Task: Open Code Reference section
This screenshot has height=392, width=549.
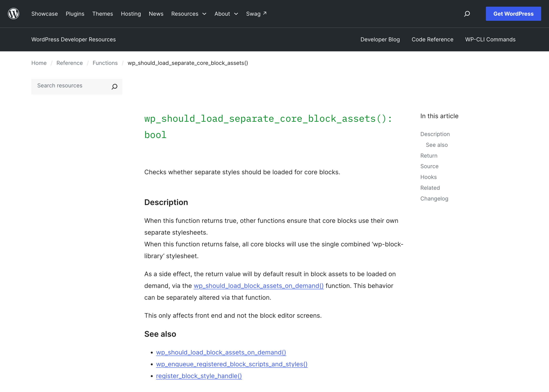Action: [432, 39]
